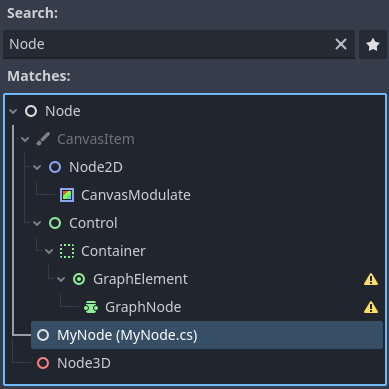Image resolution: width=389 pixels, height=389 pixels.
Task: Collapse the root Node tree branch
Action: [13, 111]
